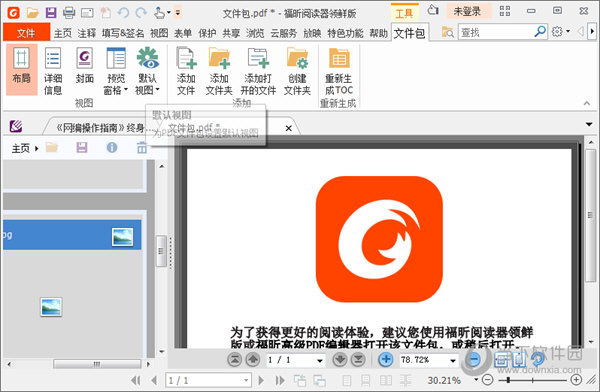
Task: Go to first page in status bar
Action: coord(135,381)
